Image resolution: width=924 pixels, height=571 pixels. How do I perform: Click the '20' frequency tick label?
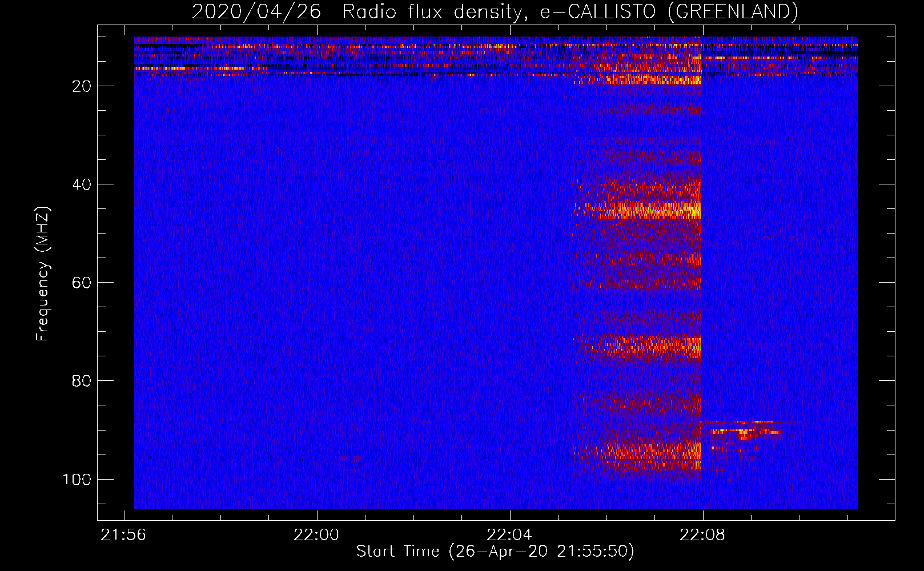click(82, 86)
